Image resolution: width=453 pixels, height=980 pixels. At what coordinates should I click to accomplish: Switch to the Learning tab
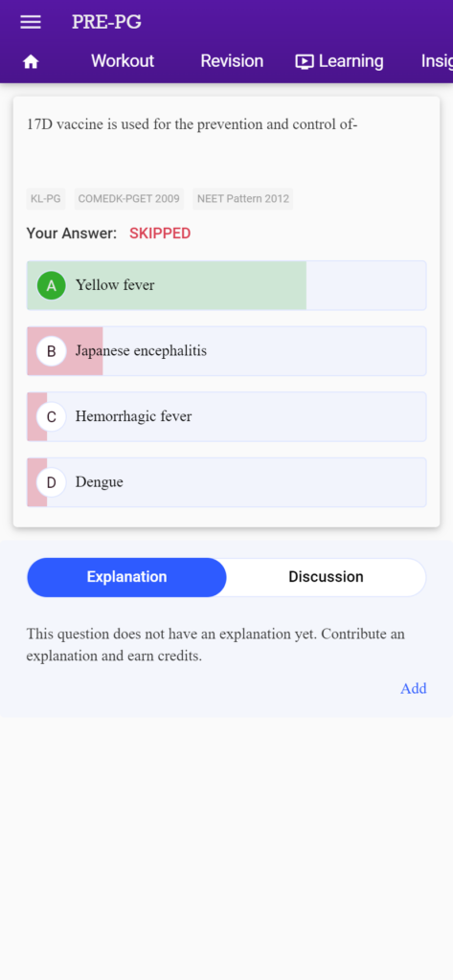[340, 61]
